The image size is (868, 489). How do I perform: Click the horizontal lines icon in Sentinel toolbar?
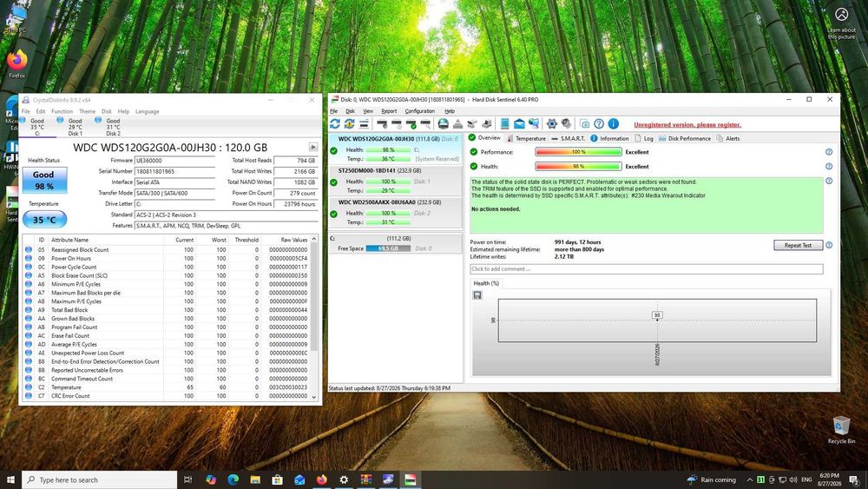(x=364, y=124)
